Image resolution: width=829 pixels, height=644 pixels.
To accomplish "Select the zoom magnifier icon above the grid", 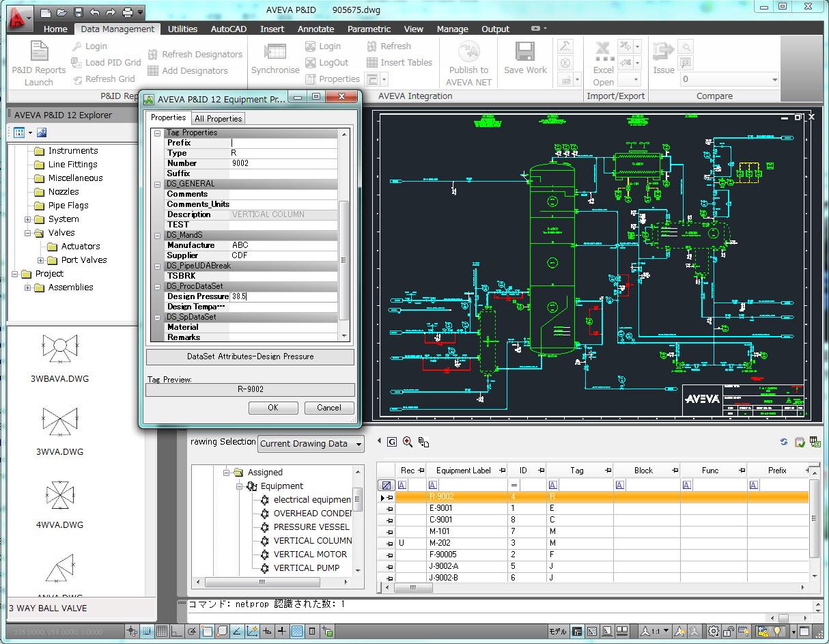I will pyautogui.click(x=407, y=442).
